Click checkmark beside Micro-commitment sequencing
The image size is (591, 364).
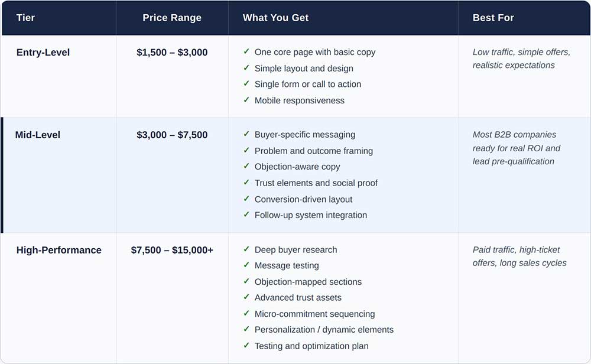[x=246, y=314]
